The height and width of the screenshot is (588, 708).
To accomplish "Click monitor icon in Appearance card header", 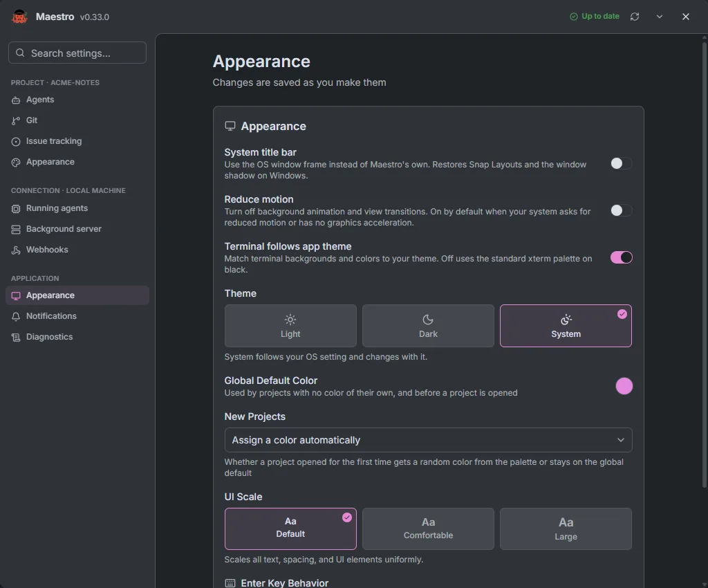I will [230, 126].
